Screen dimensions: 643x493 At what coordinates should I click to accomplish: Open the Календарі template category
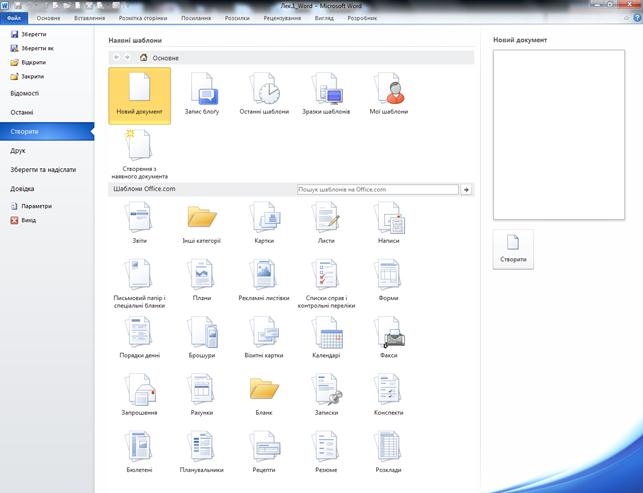coord(326,338)
